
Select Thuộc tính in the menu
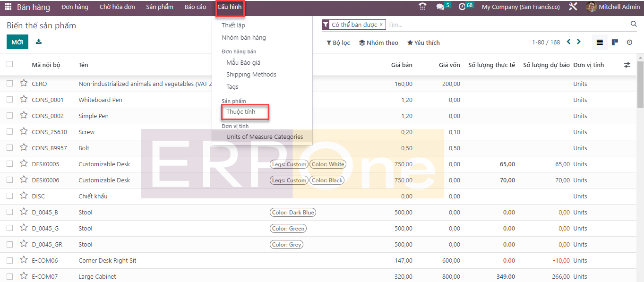tap(240, 112)
